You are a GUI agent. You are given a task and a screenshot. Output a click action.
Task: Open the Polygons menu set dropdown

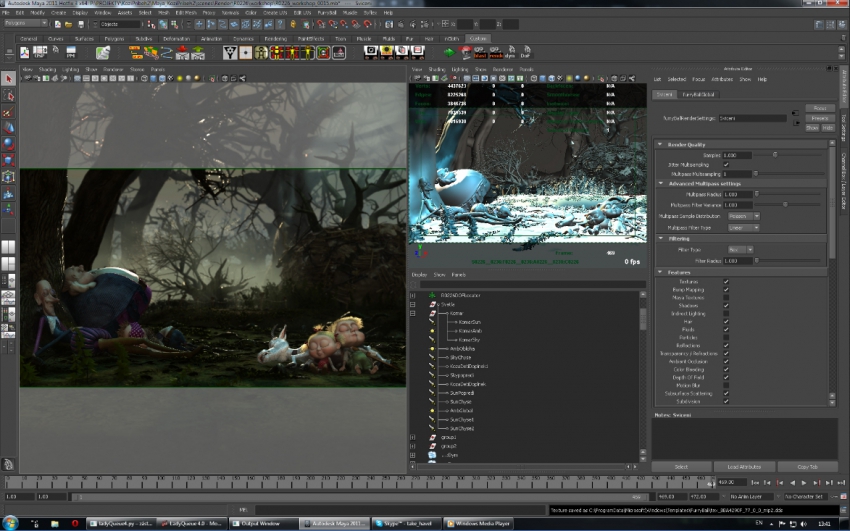pos(25,23)
